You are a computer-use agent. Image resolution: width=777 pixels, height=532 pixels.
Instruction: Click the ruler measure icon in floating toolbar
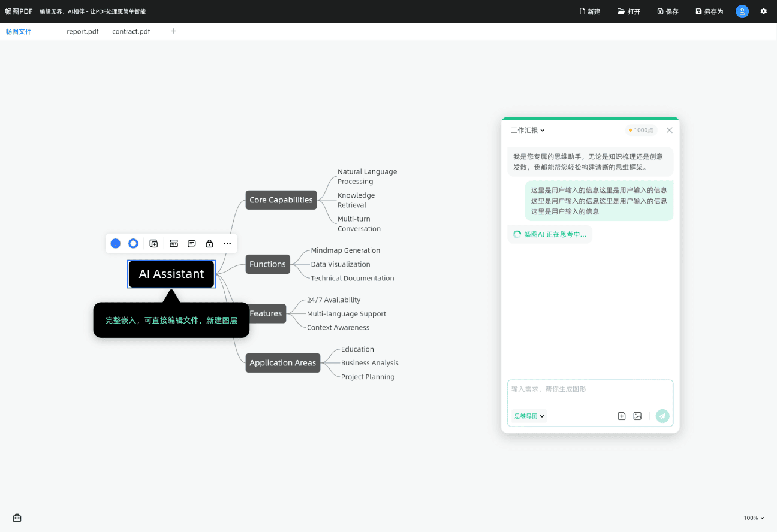pyautogui.click(x=174, y=243)
